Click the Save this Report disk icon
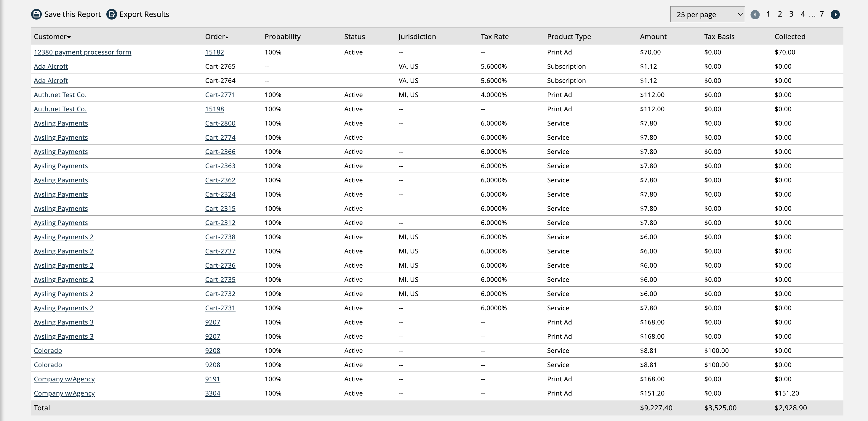Viewport: 868px width, 421px height. [36, 14]
